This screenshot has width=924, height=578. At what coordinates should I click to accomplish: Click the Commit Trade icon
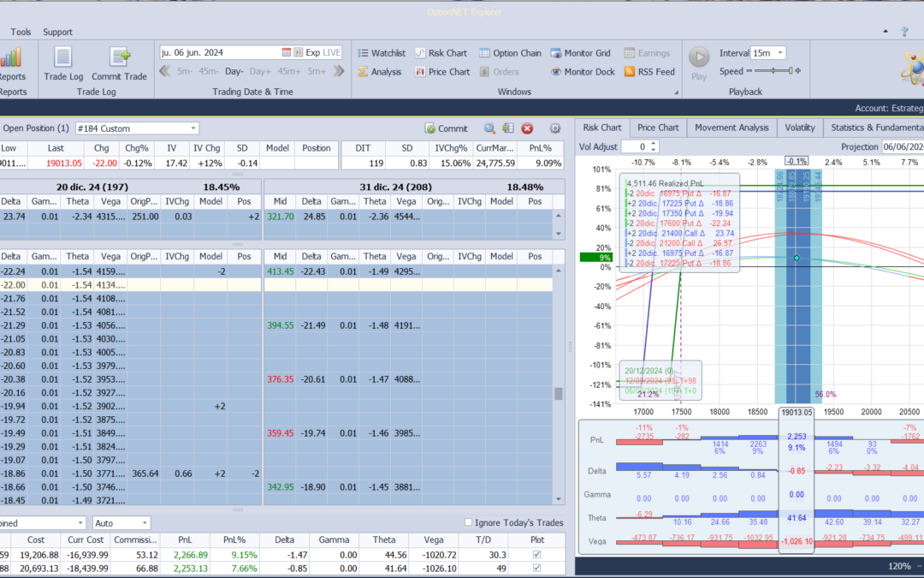click(x=120, y=58)
